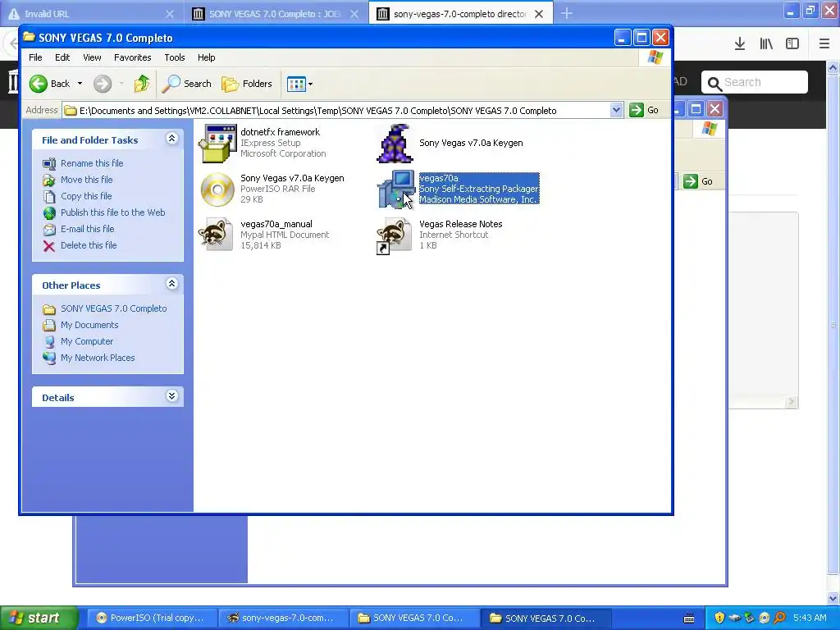840x630 pixels.
Task: Click the webpage Search field
Action: (755, 82)
